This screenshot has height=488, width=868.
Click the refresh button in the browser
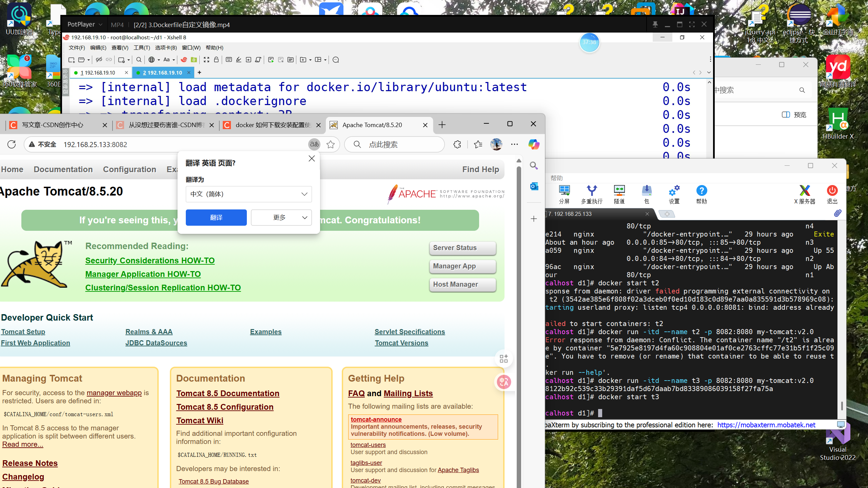[x=12, y=144]
